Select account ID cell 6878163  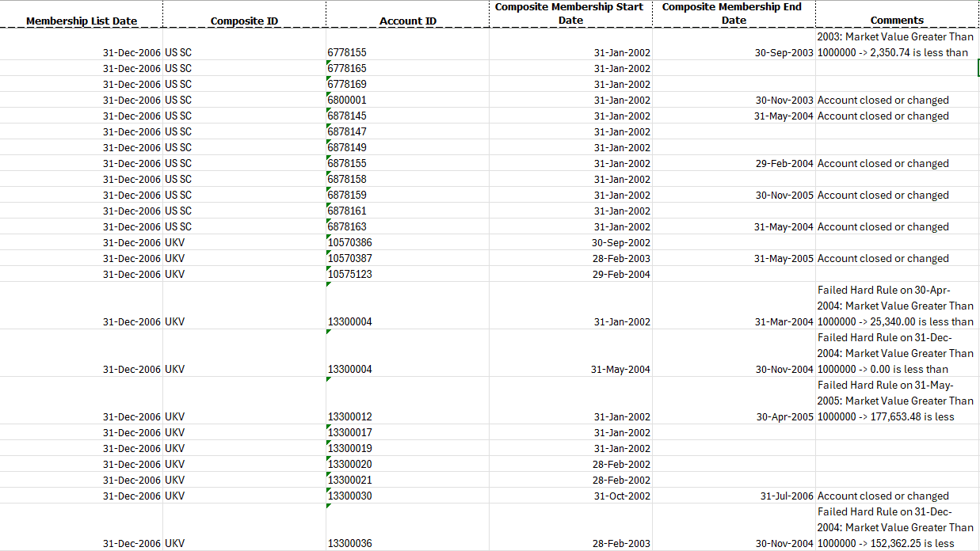point(347,227)
